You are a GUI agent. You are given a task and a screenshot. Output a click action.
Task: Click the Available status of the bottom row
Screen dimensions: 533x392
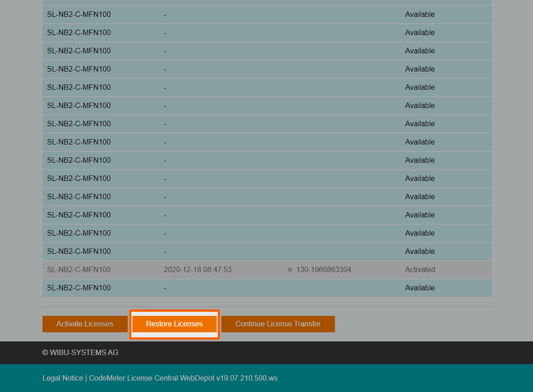[x=419, y=288]
